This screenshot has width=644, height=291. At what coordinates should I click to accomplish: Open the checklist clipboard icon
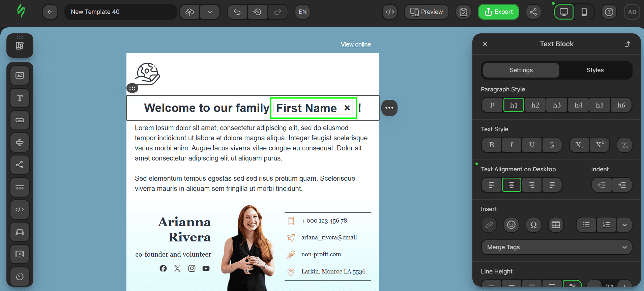click(463, 12)
